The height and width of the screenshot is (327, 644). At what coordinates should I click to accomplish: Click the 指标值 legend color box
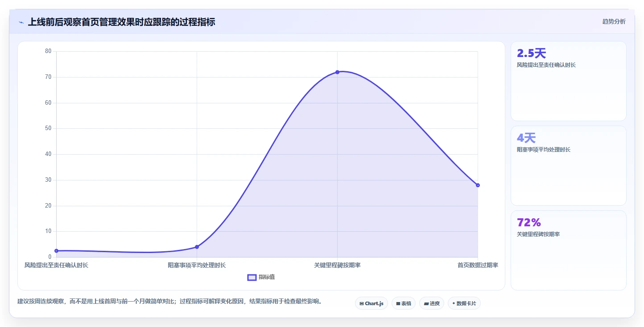click(252, 278)
